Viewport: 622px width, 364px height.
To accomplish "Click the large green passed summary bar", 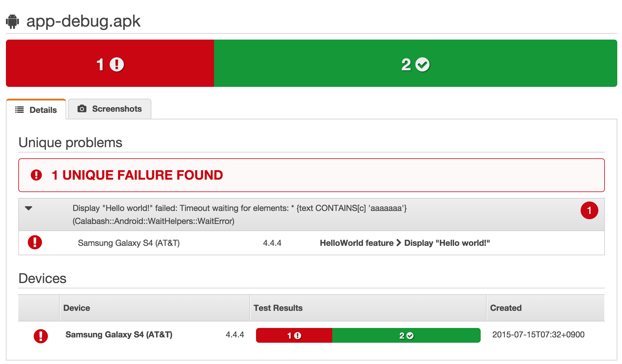I will 415,64.
